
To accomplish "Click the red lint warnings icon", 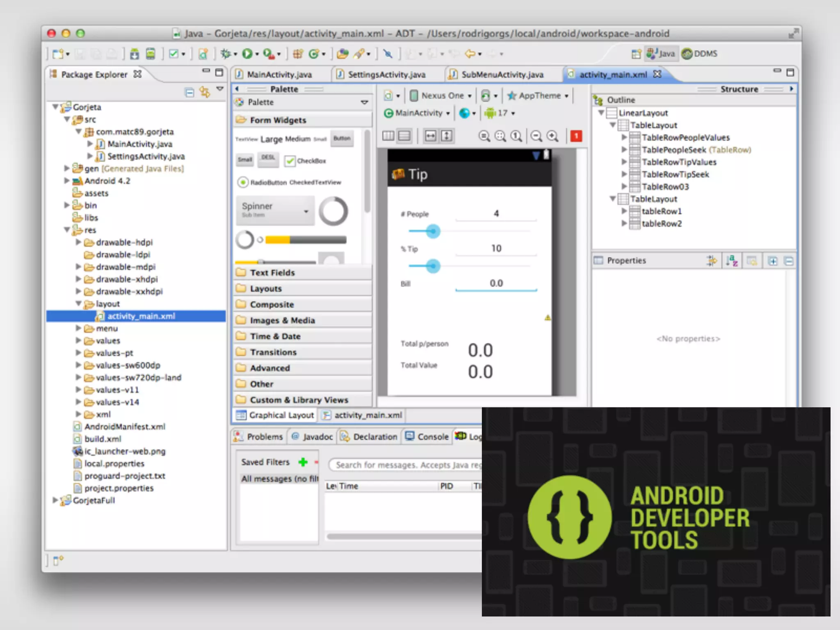I will pyautogui.click(x=576, y=136).
